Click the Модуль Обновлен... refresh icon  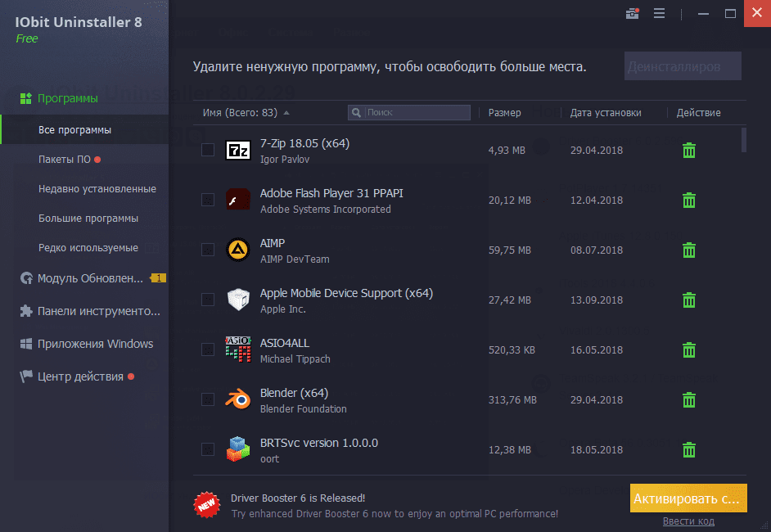click(x=26, y=278)
